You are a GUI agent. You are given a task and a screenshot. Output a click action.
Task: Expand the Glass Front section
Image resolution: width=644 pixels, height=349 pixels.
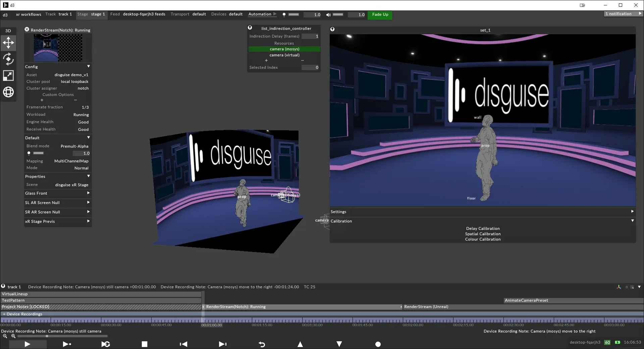click(x=89, y=193)
